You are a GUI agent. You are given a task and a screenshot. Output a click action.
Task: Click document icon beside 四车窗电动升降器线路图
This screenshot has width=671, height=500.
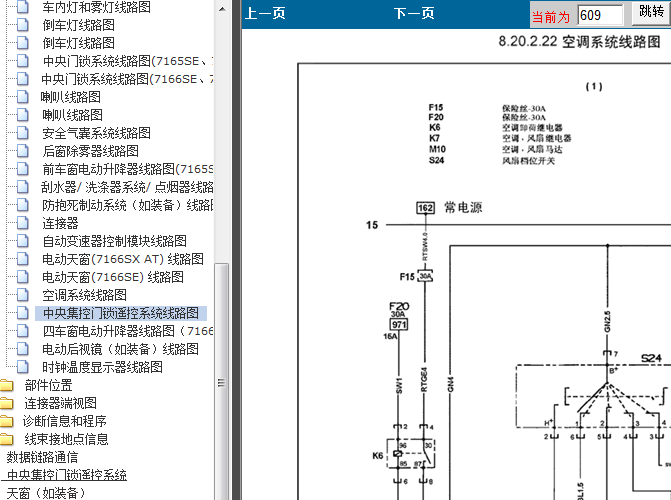click(23, 331)
